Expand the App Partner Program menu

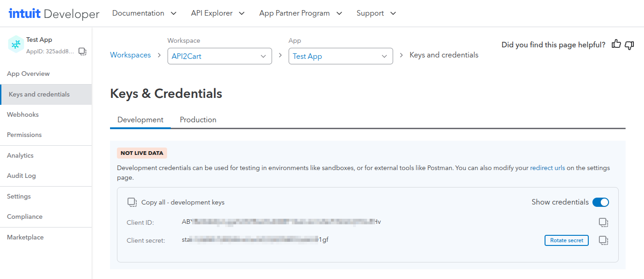click(301, 13)
